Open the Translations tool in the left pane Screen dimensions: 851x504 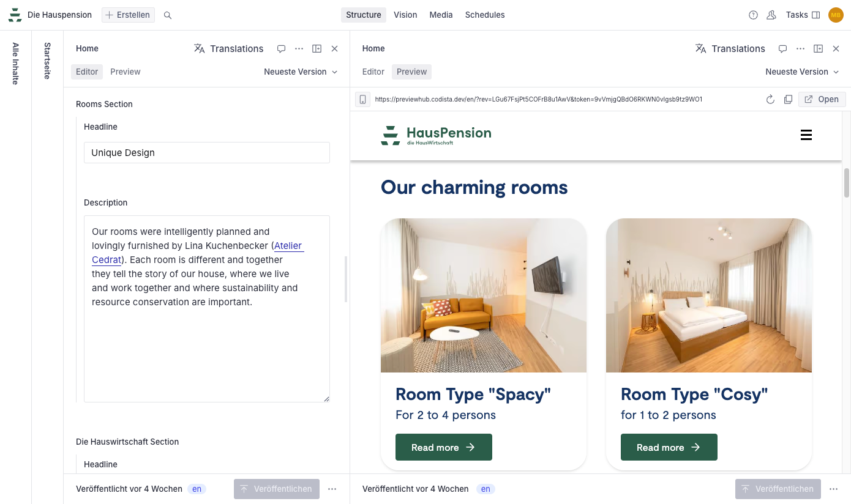[229, 48]
